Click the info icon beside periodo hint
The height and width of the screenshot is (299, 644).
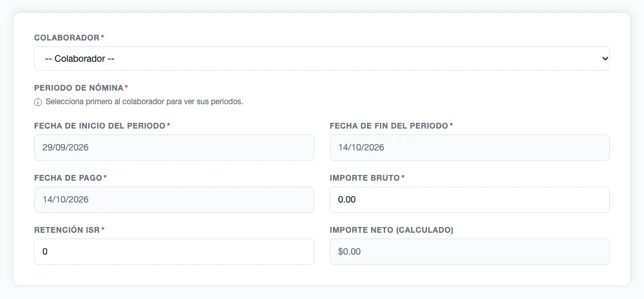click(38, 102)
